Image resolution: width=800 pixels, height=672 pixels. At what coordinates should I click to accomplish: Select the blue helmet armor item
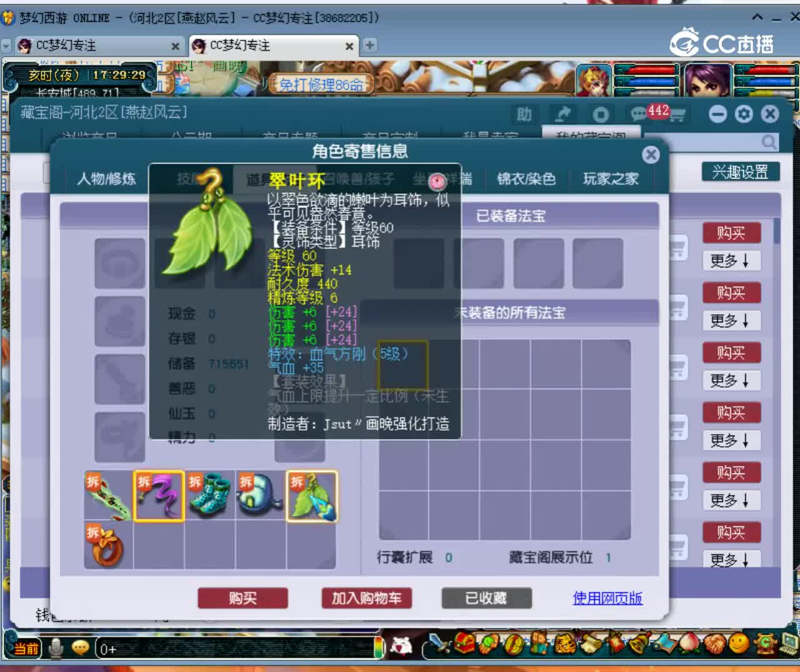[x=261, y=496]
